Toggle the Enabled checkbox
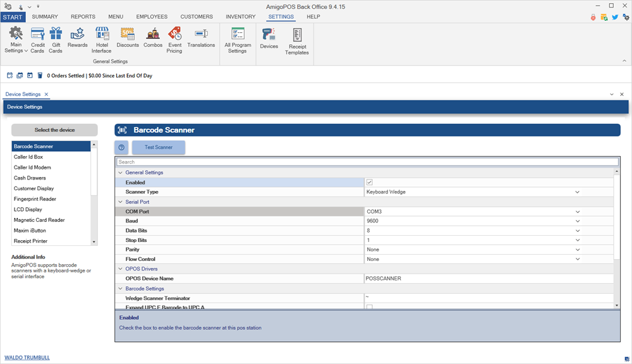This screenshot has width=632, height=364. 370,182
